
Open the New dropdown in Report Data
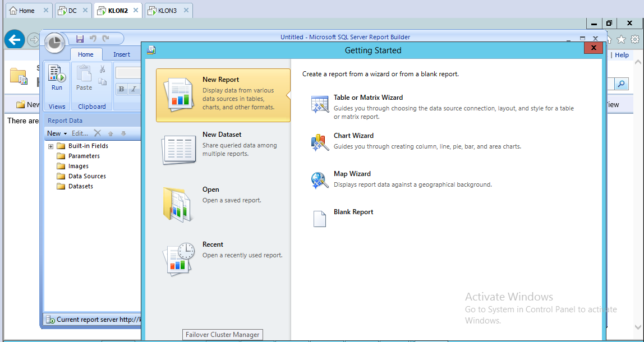pos(57,133)
